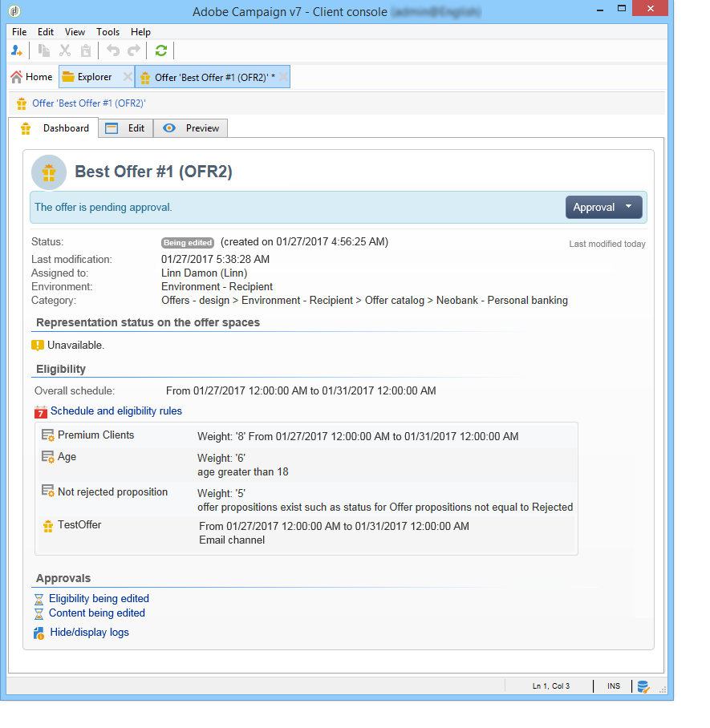Click the Hide/display logs link
This screenshot has height=728, width=710.
coord(89,633)
